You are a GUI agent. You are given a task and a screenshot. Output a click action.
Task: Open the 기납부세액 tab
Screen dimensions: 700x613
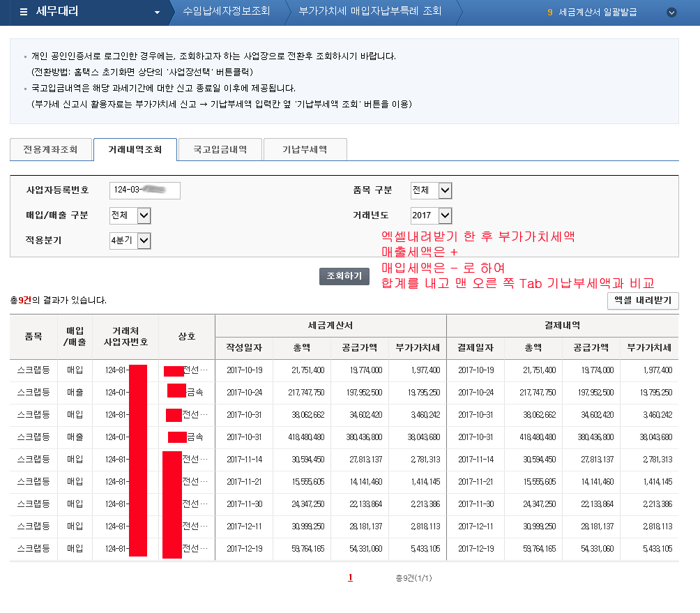coord(305,149)
